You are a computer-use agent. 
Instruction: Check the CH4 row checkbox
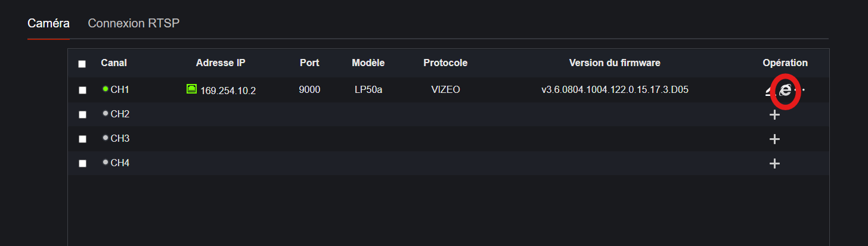(x=82, y=163)
